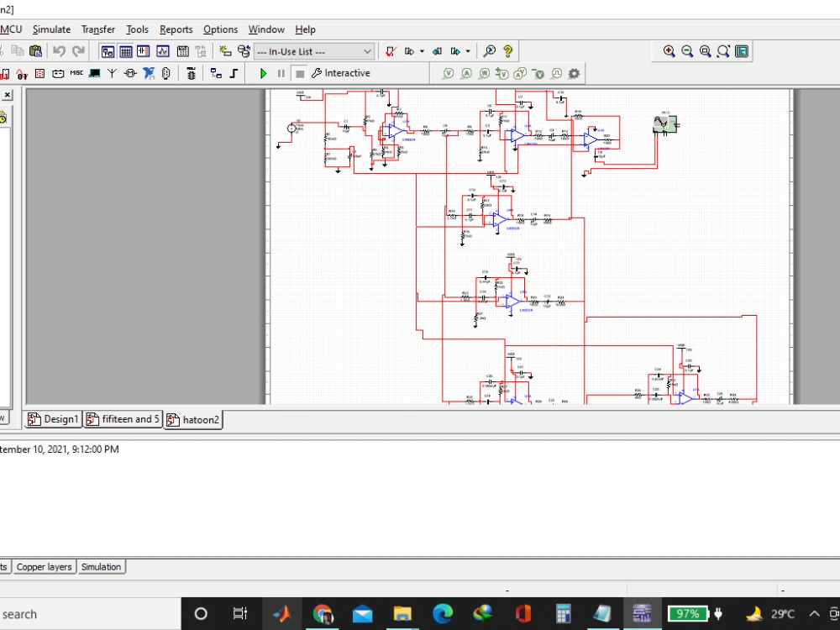Run the simulation with the green play button
Viewport: 840px width, 630px height.
pos(263,73)
